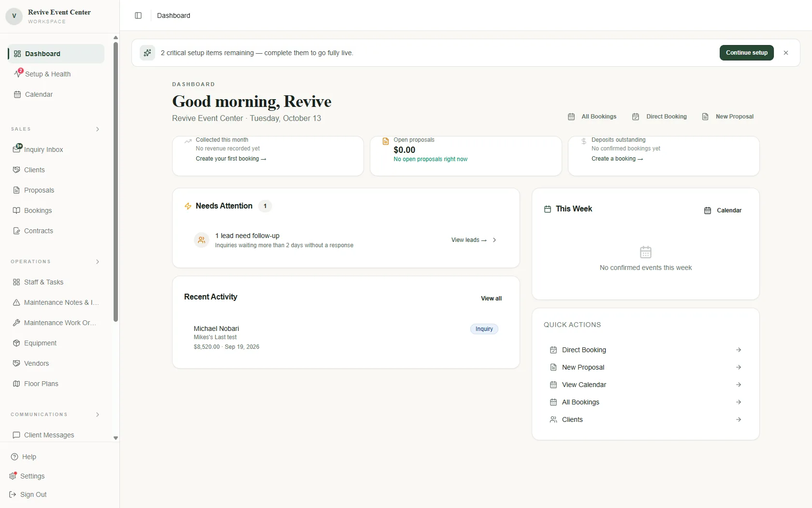Click the workspace avatar V
This screenshot has width=812, height=508.
coord(14,16)
